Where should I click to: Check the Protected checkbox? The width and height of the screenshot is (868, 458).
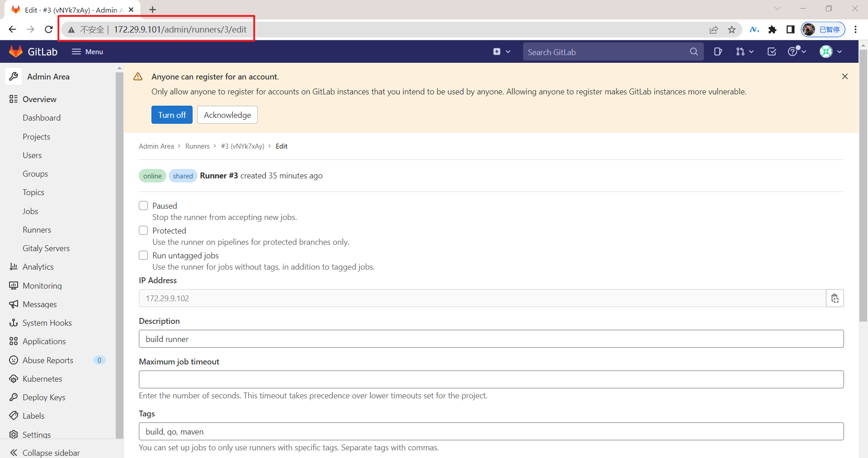pos(143,230)
